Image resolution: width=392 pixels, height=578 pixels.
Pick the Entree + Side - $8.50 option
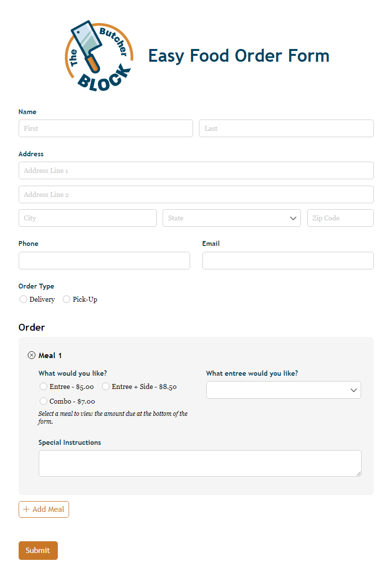[106, 386]
